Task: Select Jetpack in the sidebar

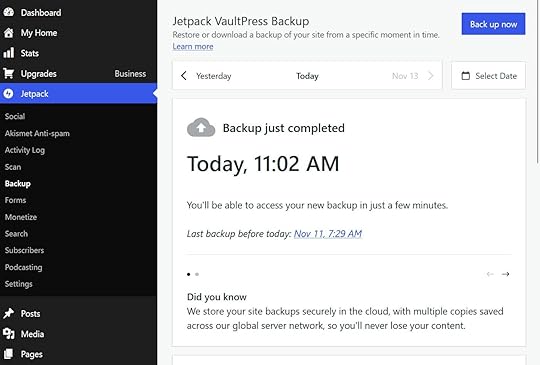Action: tap(79, 94)
